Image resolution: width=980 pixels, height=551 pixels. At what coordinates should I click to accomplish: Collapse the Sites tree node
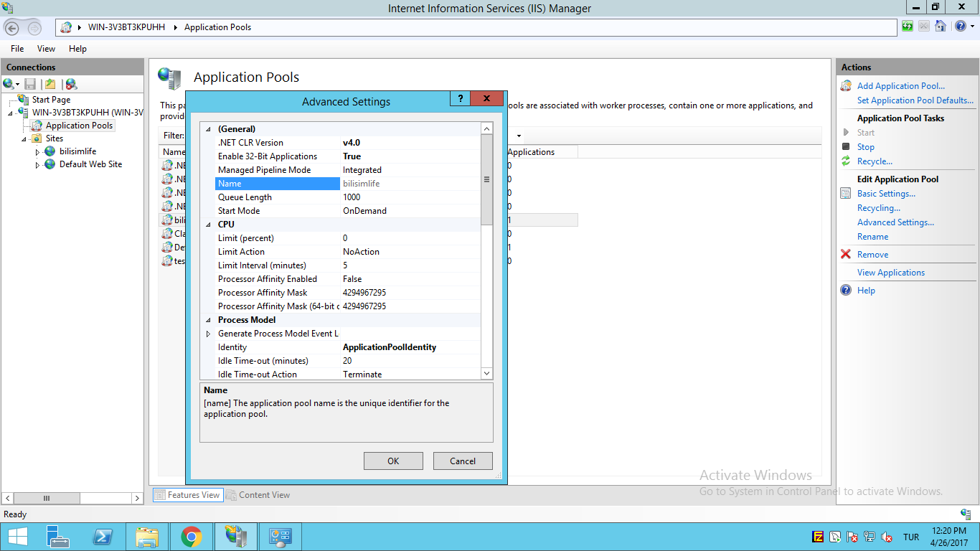tap(24, 138)
